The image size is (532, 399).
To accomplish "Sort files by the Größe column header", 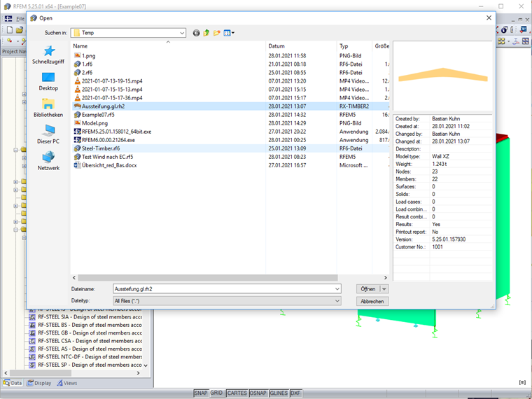I will (x=381, y=46).
